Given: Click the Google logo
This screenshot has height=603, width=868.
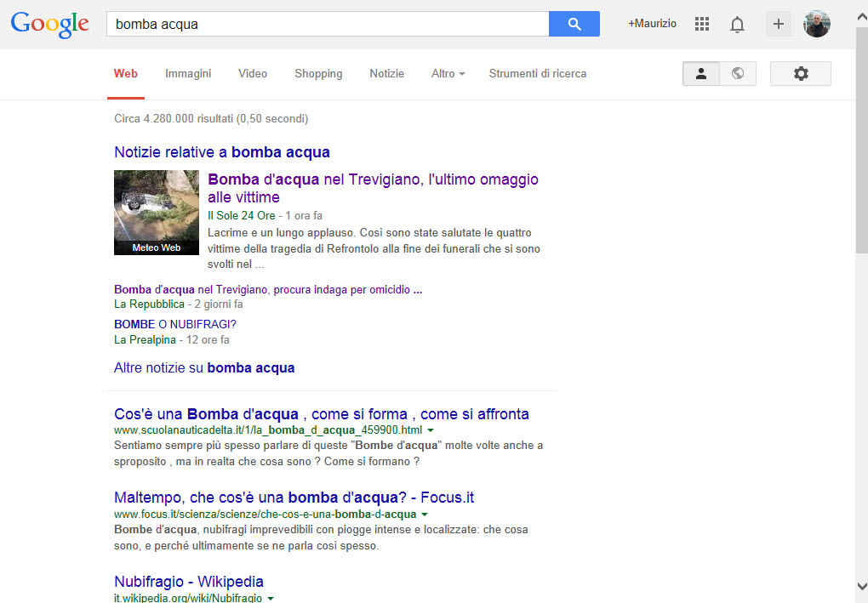Looking at the screenshot, I should 50,25.
